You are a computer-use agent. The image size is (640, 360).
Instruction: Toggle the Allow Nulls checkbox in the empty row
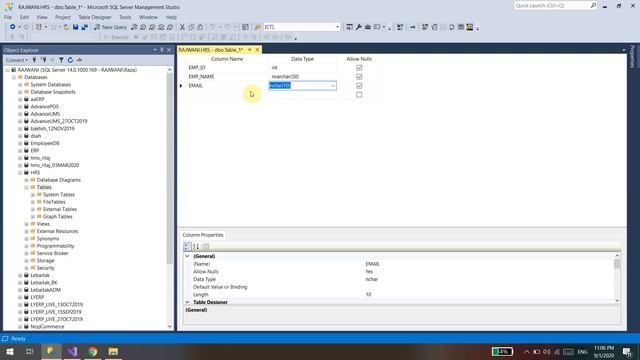click(359, 95)
